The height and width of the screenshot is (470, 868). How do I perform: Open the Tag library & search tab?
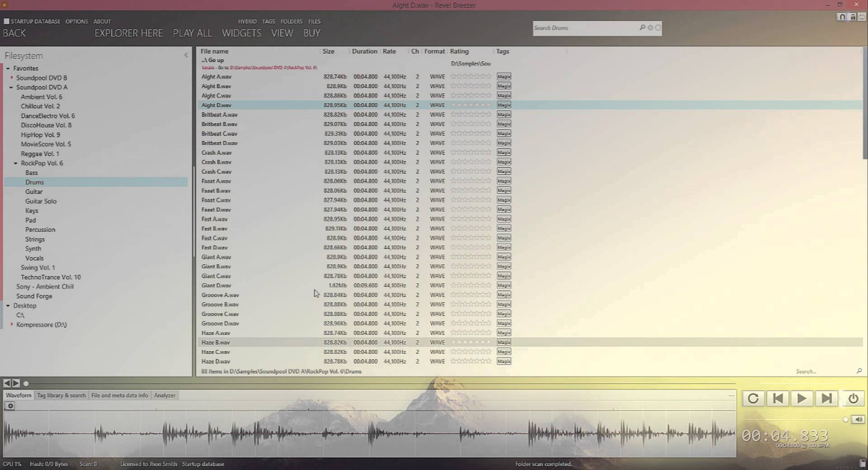[x=61, y=395]
